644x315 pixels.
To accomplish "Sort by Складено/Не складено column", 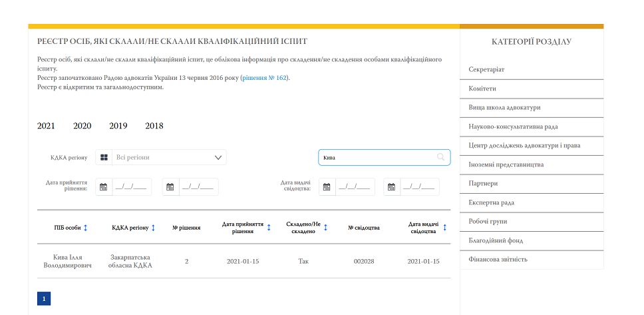I will tap(326, 228).
